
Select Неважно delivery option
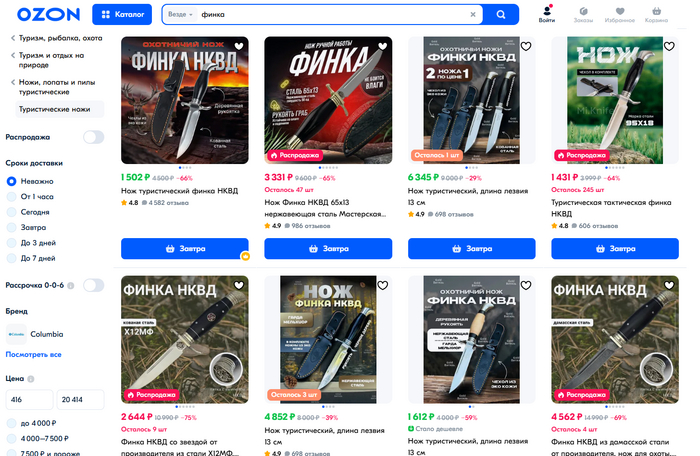tap(30, 181)
